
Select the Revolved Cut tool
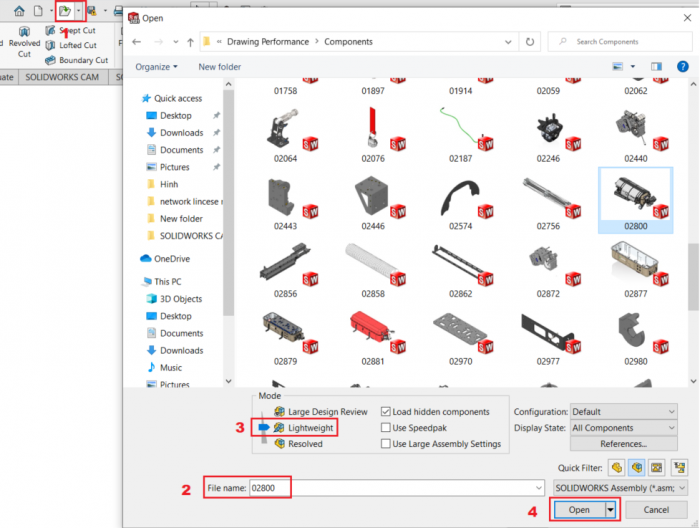(x=24, y=42)
